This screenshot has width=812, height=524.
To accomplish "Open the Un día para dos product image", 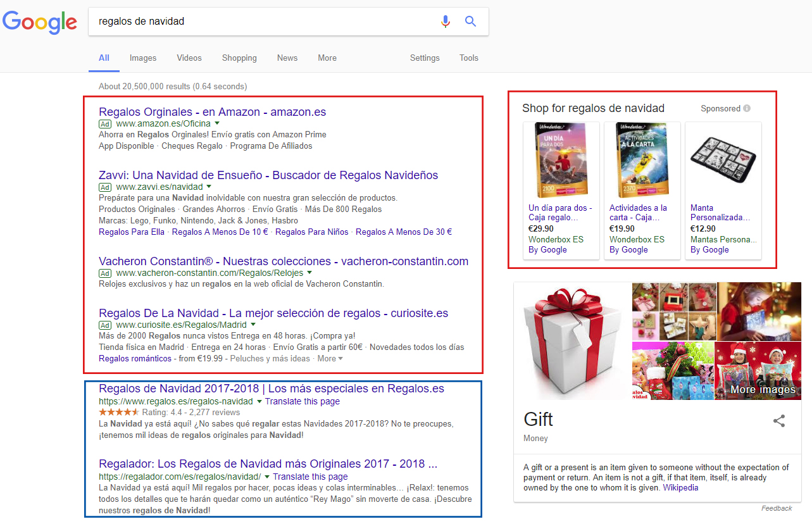I will [562, 161].
